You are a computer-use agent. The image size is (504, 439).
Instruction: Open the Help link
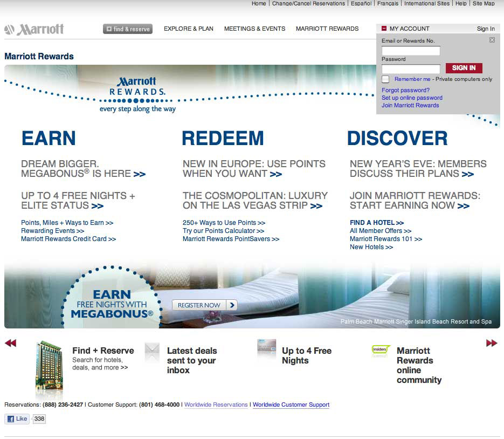460,4
